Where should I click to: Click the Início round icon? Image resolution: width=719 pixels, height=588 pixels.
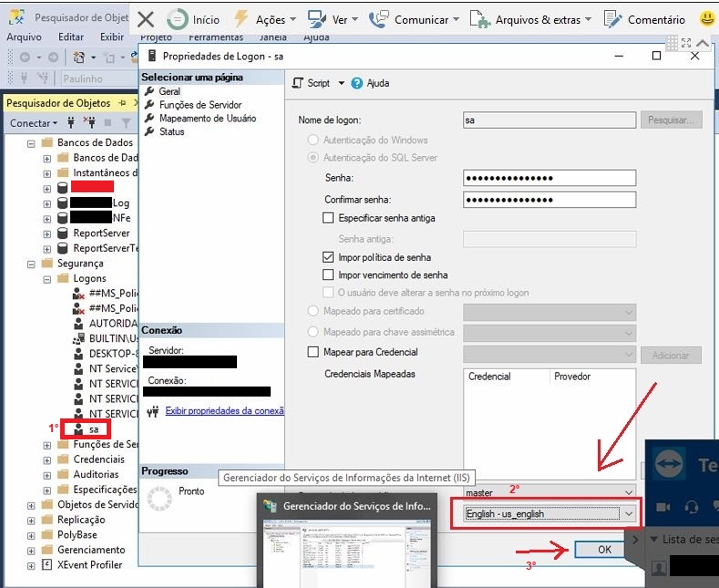click(x=178, y=20)
